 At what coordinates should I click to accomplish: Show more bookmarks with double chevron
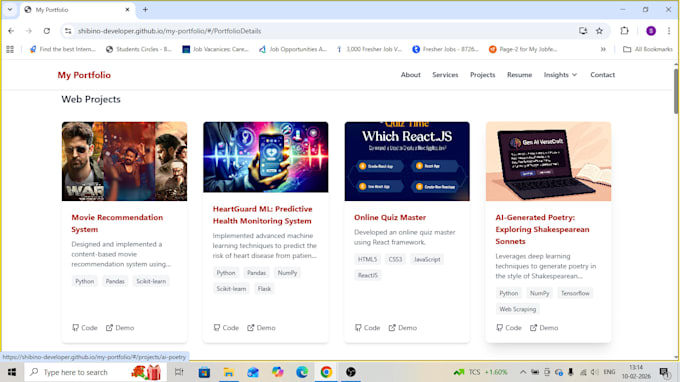(603, 49)
